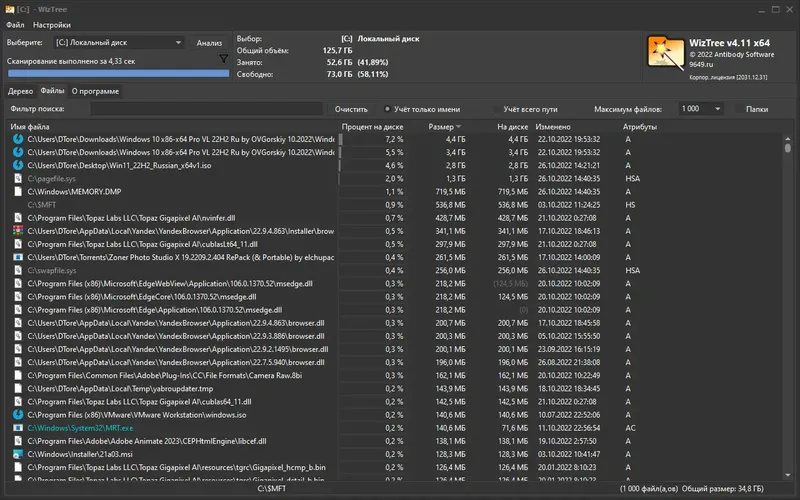
Task: Select the C:\$MFT row in list
Action: 395,205
